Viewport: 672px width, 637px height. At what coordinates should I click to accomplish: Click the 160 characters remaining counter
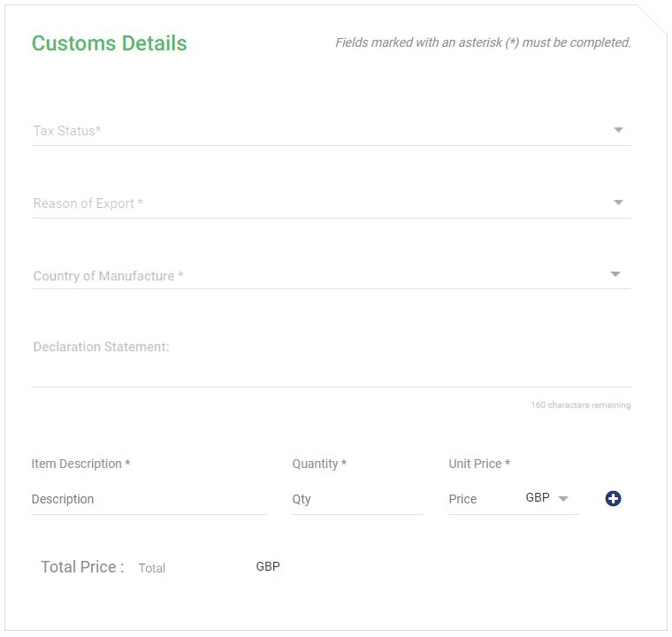point(581,405)
